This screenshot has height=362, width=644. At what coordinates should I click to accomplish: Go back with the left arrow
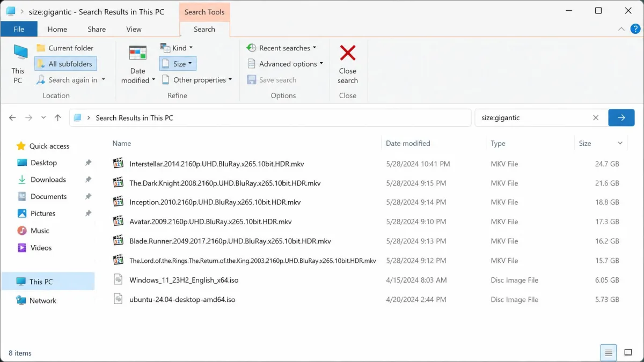point(12,117)
